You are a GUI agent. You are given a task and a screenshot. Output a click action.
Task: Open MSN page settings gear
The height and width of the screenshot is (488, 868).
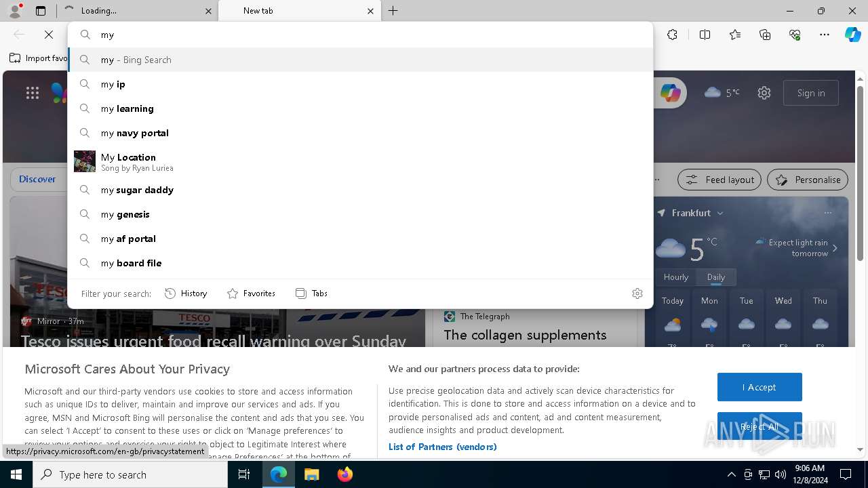point(764,93)
